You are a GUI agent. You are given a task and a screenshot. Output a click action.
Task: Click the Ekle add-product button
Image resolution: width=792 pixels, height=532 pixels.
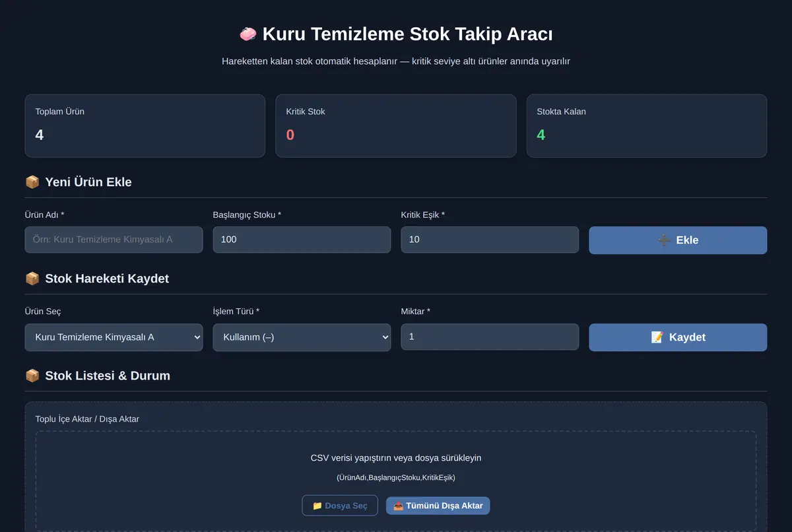click(x=678, y=240)
